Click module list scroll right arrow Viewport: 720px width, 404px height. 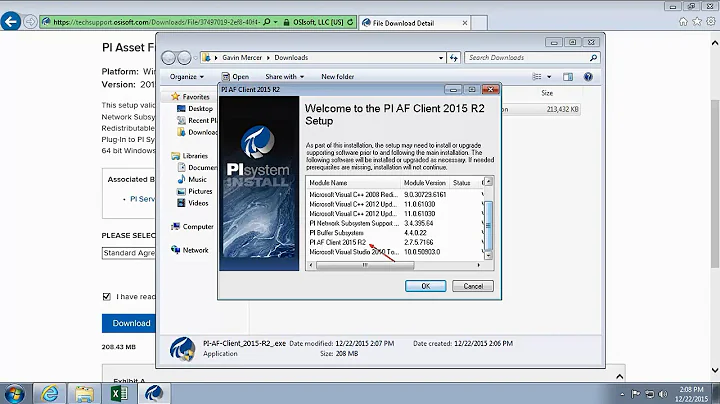click(x=478, y=265)
